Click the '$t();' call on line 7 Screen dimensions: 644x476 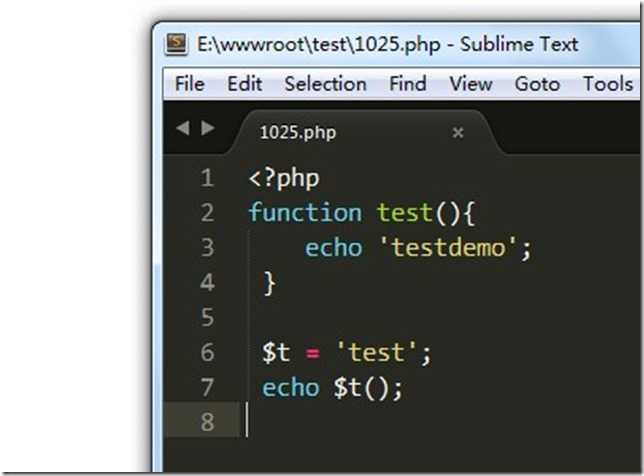[368, 388]
